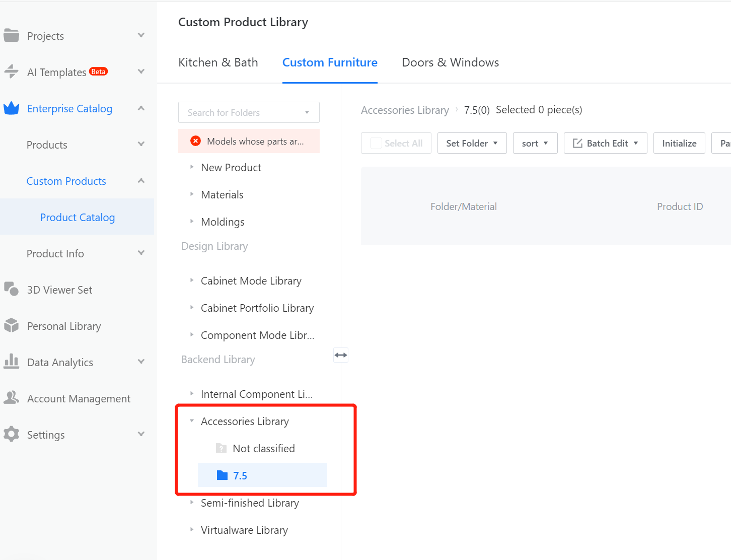Click the AI Templates sidebar icon

click(11, 72)
